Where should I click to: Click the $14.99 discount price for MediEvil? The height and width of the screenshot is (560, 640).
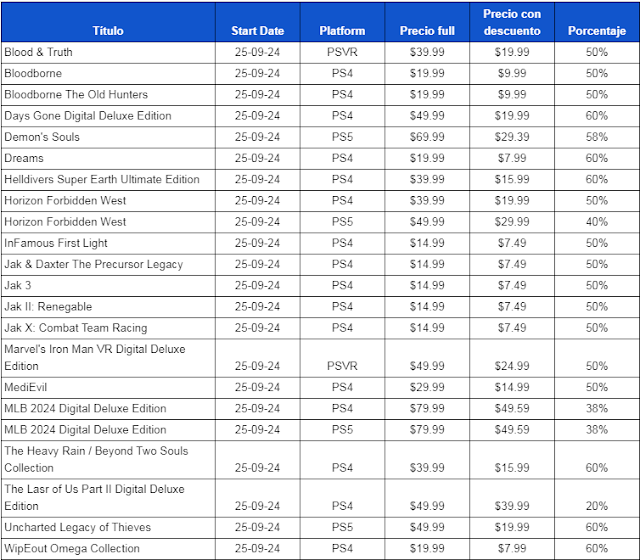(x=512, y=387)
